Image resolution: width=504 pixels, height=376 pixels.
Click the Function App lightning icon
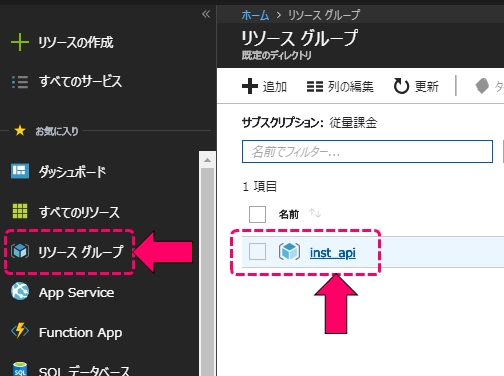point(20,331)
